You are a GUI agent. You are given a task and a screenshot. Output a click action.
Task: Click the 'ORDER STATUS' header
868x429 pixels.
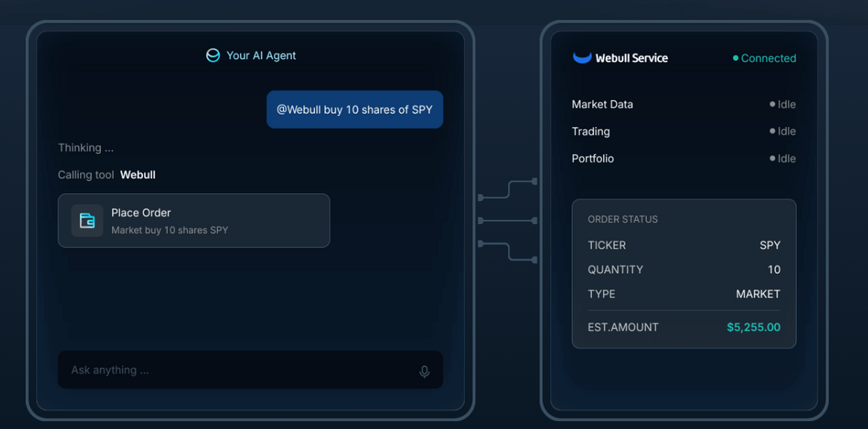pyautogui.click(x=623, y=219)
